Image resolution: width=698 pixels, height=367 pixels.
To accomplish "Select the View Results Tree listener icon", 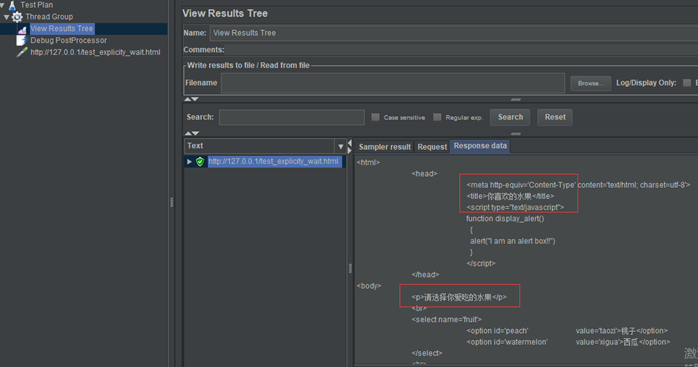I will [22, 29].
